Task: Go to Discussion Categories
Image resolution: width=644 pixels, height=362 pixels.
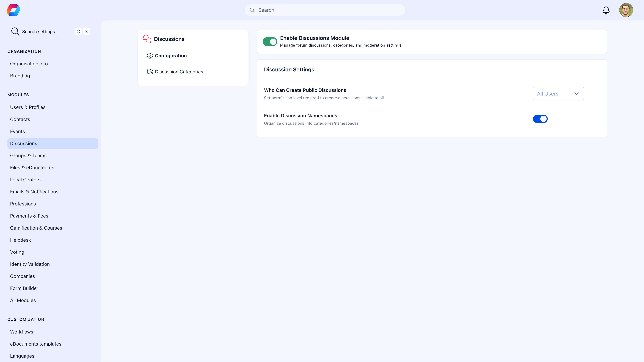Action: tap(179, 72)
